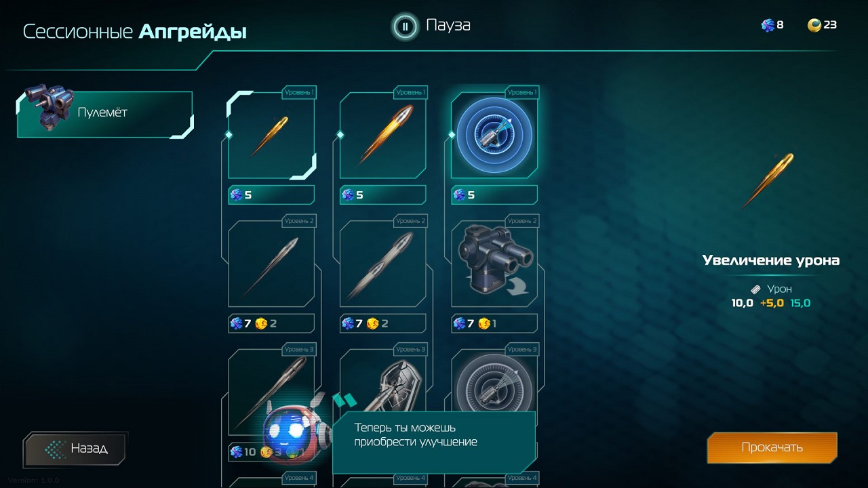This screenshot has height=488, width=868.
Task: Open the Пулемёт weapon tab
Action: (x=105, y=113)
